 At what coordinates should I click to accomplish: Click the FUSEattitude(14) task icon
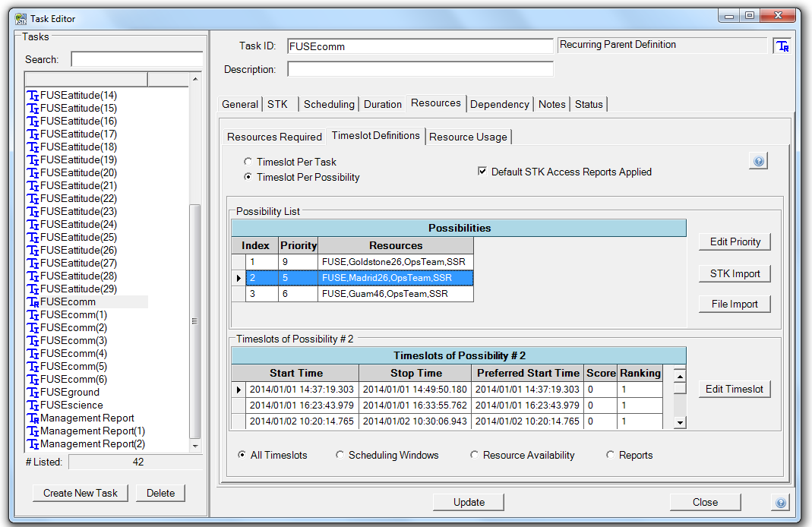coord(33,96)
